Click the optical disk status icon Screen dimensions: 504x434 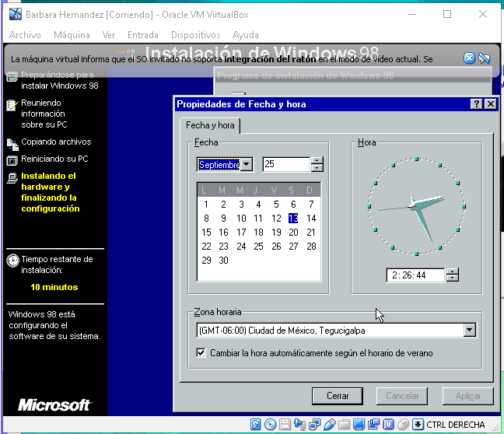pyautogui.click(x=270, y=425)
